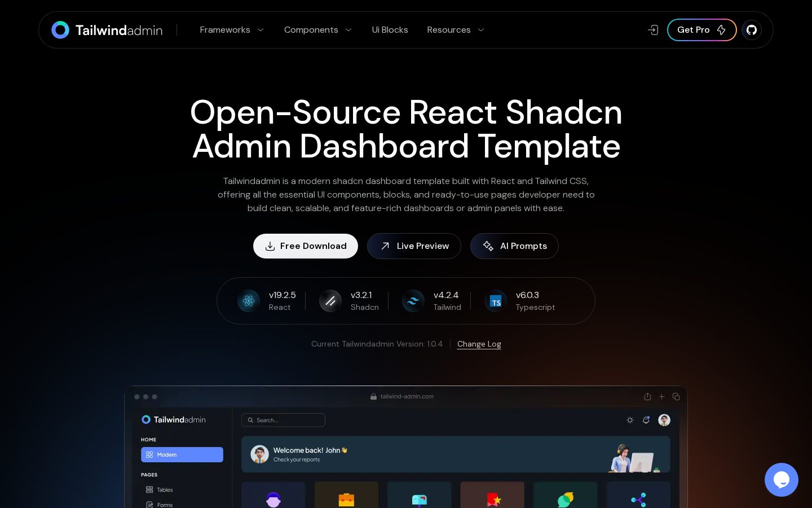The width and height of the screenshot is (812, 508).
Task: Expand the Components dropdown menu
Action: click(x=318, y=30)
